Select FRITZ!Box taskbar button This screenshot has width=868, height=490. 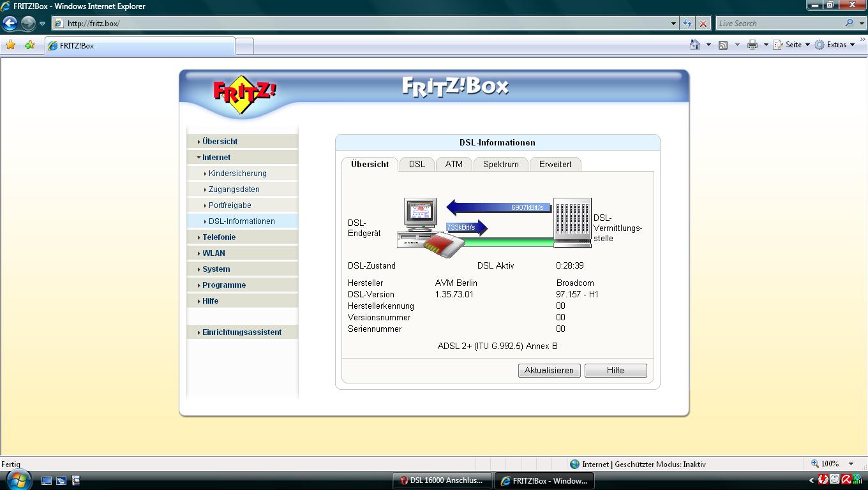coord(544,480)
